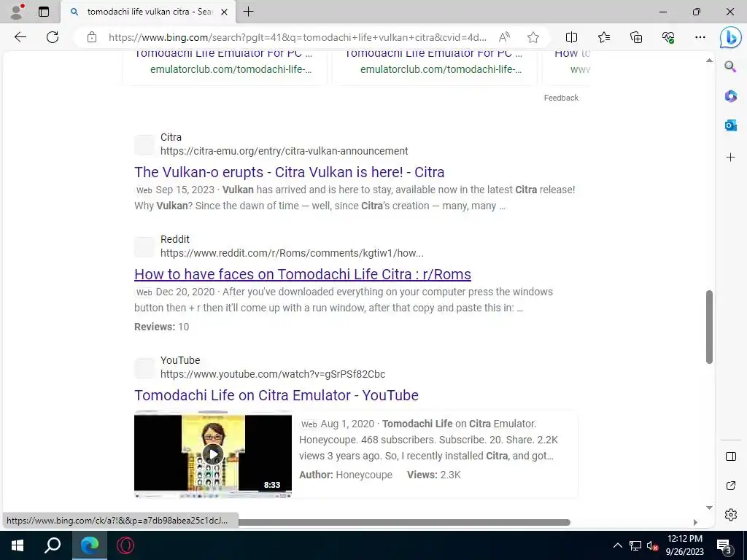The height and width of the screenshot is (560, 747).
Task: Add this page to favorites star icon
Action: (x=533, y=37)
